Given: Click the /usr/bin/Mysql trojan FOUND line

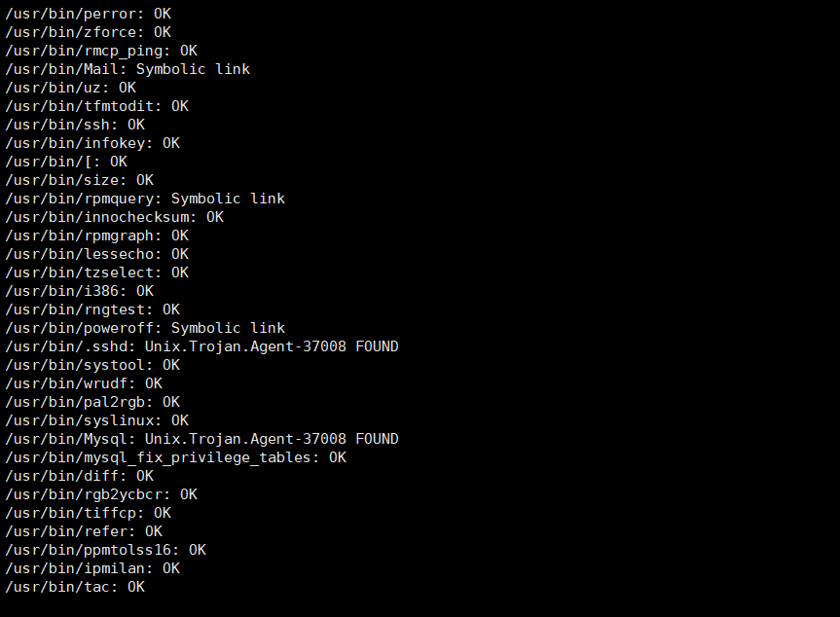Looking at the screenshot, I should (201, 439).
